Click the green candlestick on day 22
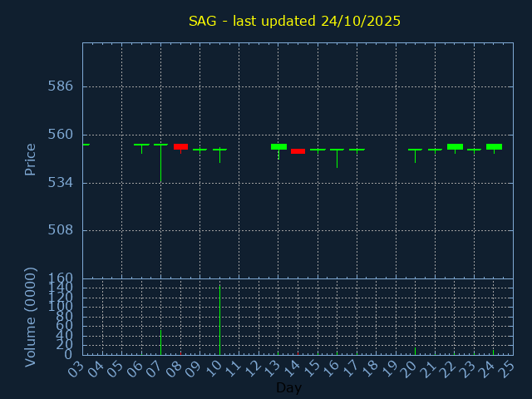532x399 pixels. point(455,146)
